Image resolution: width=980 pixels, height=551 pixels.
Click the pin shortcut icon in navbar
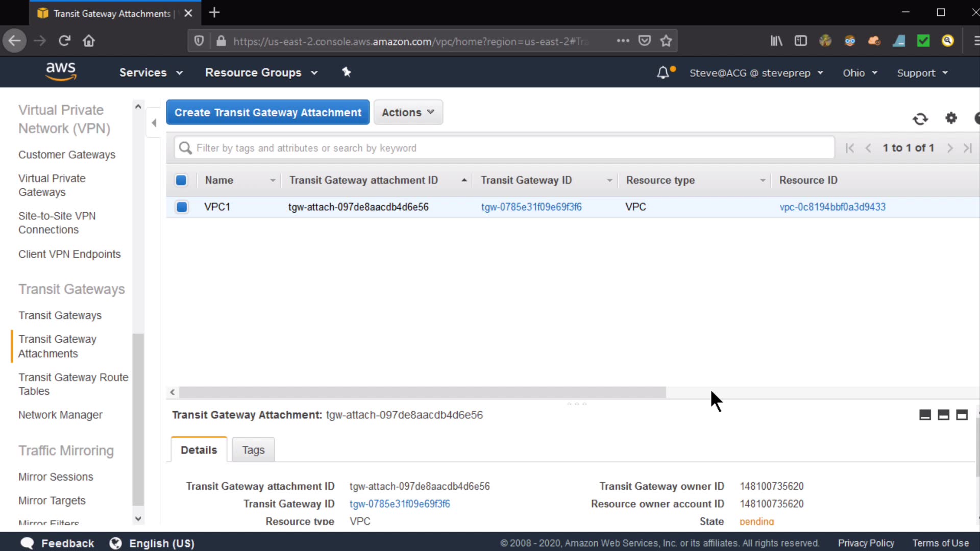[x=347, y=72]
